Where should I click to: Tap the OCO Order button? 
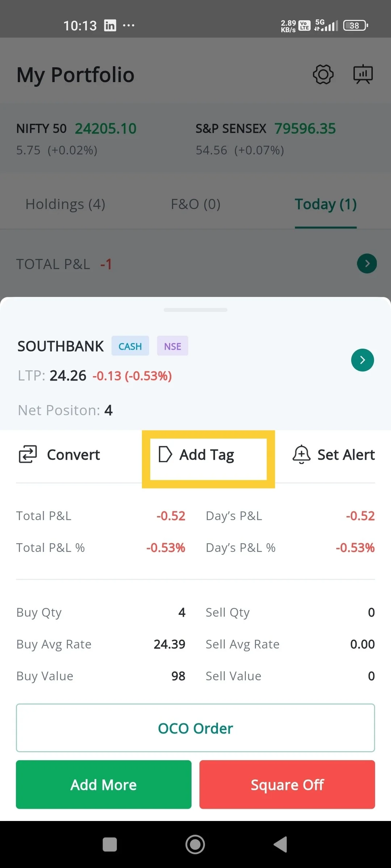tap(195, 728)
